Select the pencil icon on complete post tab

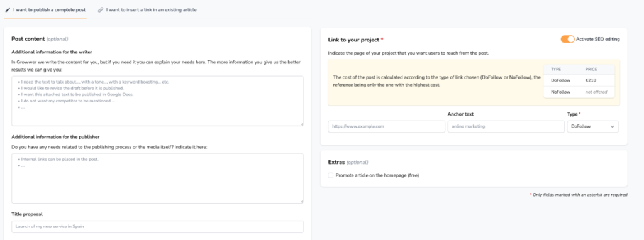click(x=8, y=9)
